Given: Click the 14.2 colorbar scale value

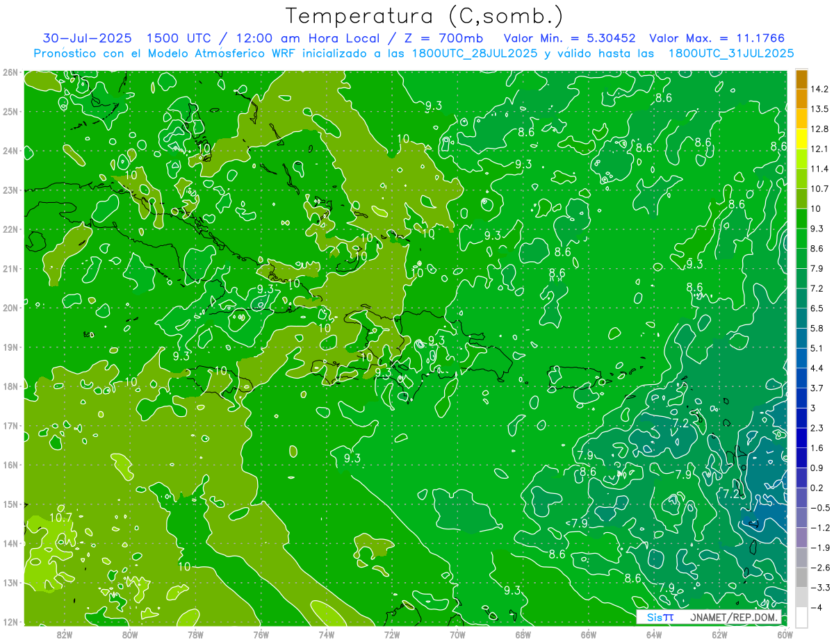Looking at the screenshot, I should [x=818, y=89].
